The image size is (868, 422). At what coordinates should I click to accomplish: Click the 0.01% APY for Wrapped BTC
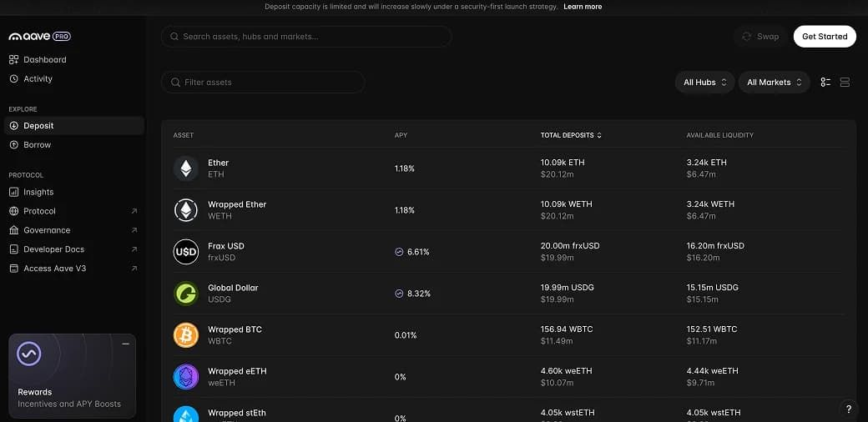406,335
